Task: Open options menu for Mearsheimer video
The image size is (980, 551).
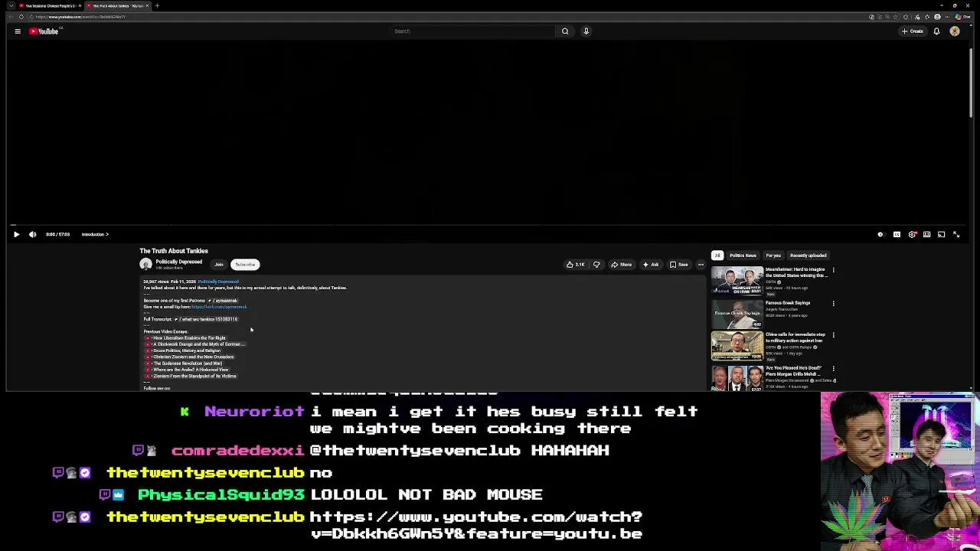Action: coord(834,269)
